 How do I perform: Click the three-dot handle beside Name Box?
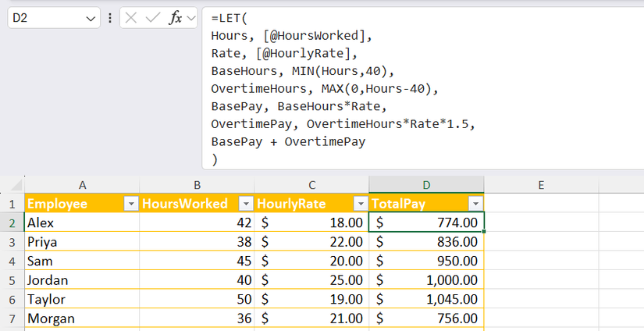(x=109, y=18)
